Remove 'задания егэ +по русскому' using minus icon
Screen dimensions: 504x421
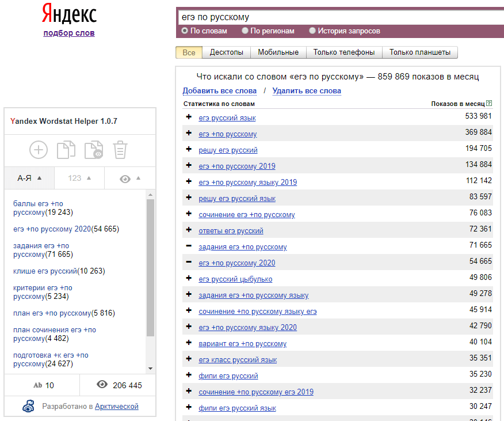(189, 246)
